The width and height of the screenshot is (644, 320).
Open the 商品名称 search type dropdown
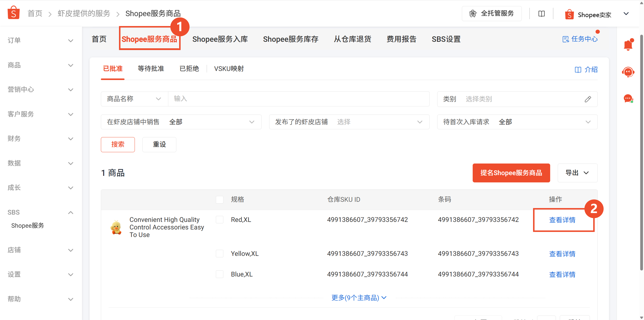coord(134,99)
